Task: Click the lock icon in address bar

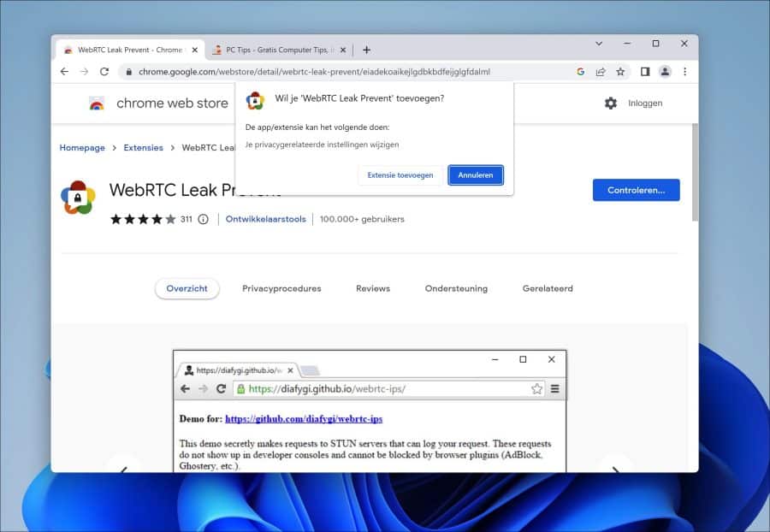Action: point(128,72)
